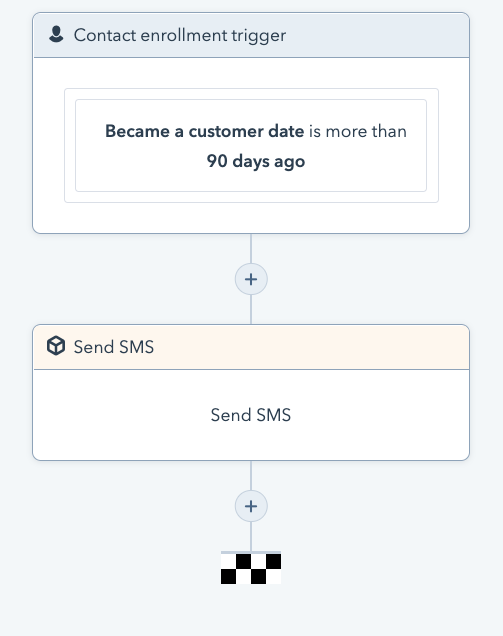
Task: Edit the Became a customer date filter
Action: 251,145
